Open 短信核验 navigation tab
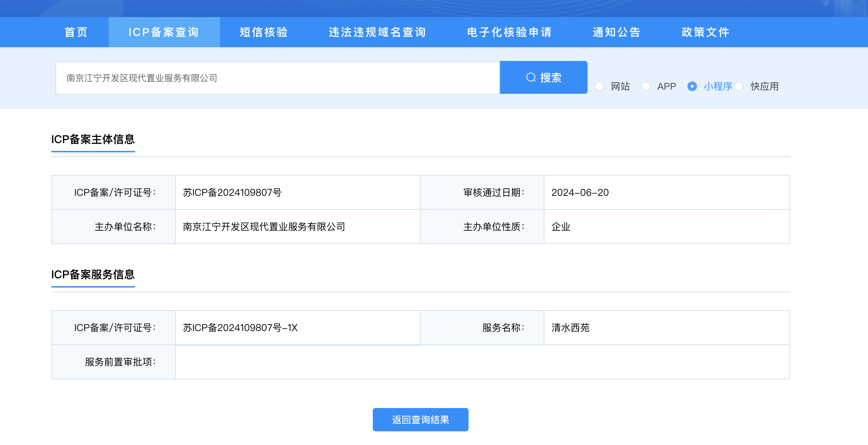868x445 pixels. coord(264,32)
